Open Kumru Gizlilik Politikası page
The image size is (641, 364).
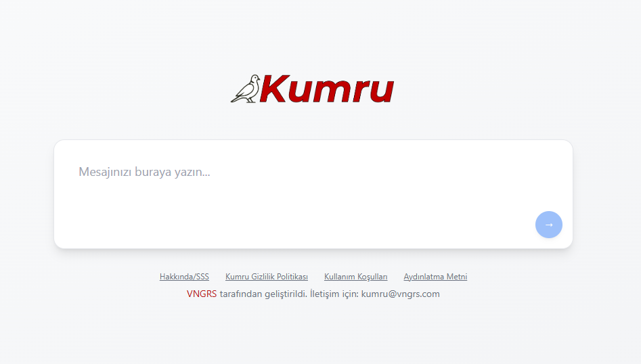coord(266,277)
